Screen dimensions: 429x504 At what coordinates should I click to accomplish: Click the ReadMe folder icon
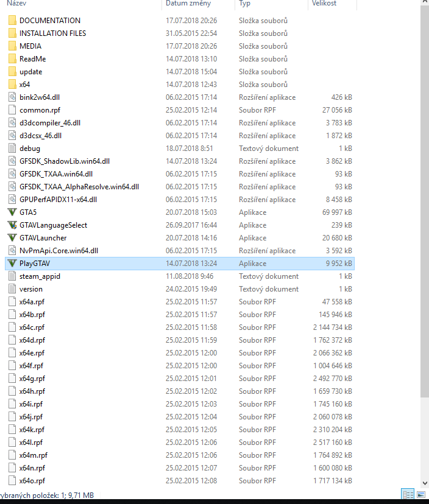click(12, 59)
